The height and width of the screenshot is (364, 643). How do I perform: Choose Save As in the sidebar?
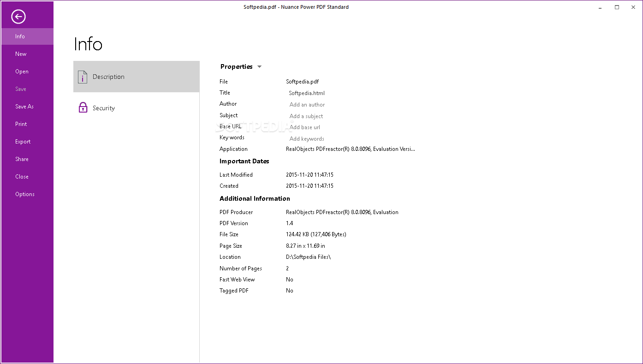pyautogui.click(x=27, y=107)
